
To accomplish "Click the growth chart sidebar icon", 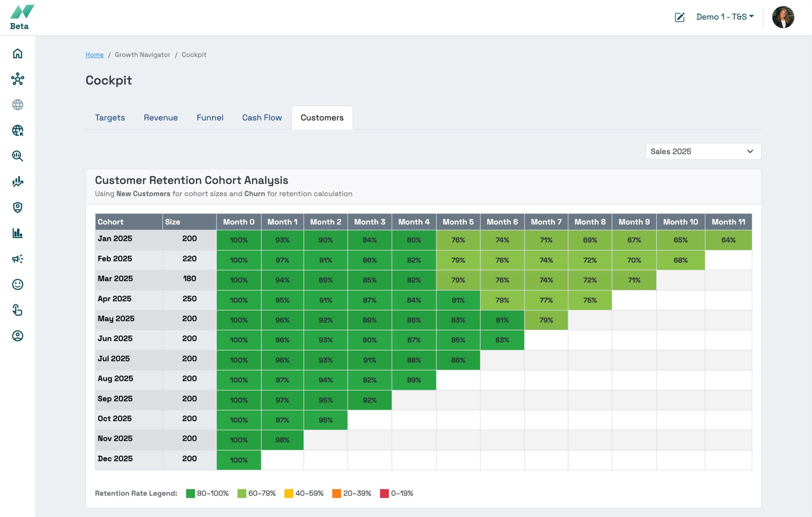I will [x=17, y=182].
